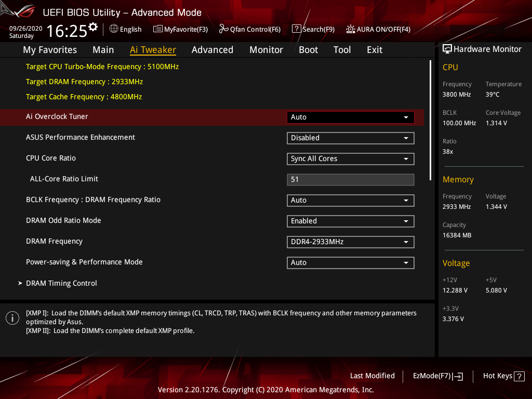Click the English language button

(x=130, y=29)
